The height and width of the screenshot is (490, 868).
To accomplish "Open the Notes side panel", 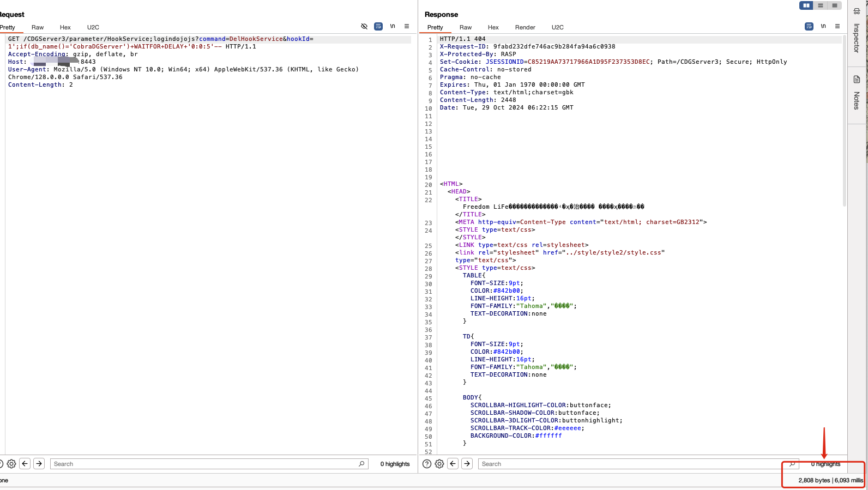I will click(x=857, y=93).
